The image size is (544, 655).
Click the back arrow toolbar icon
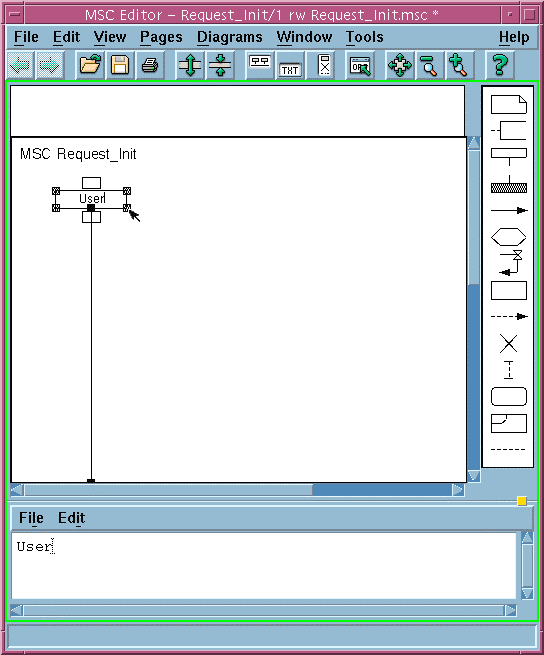20,65
